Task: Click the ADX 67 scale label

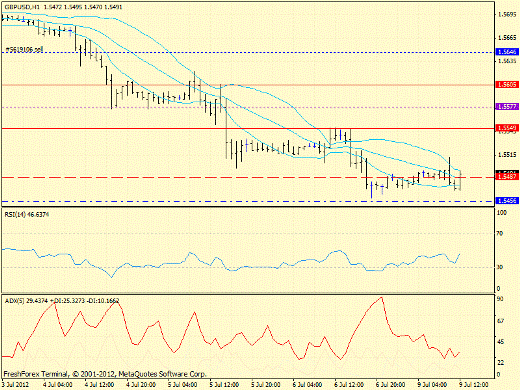Action: coord(500,321)
